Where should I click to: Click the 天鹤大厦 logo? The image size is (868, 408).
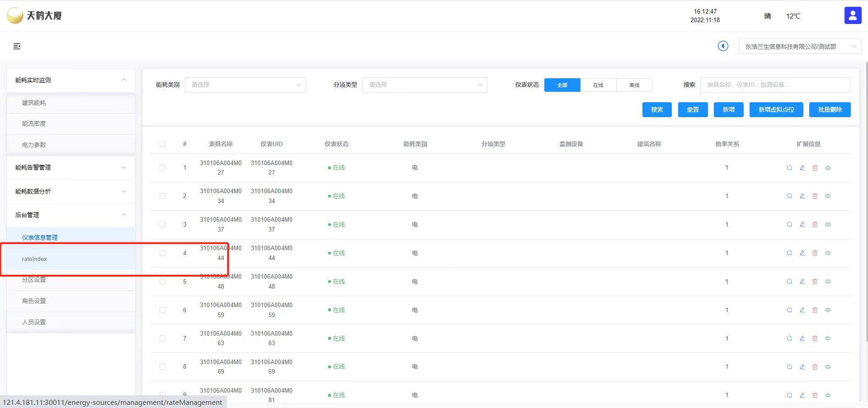coord(34,15)
